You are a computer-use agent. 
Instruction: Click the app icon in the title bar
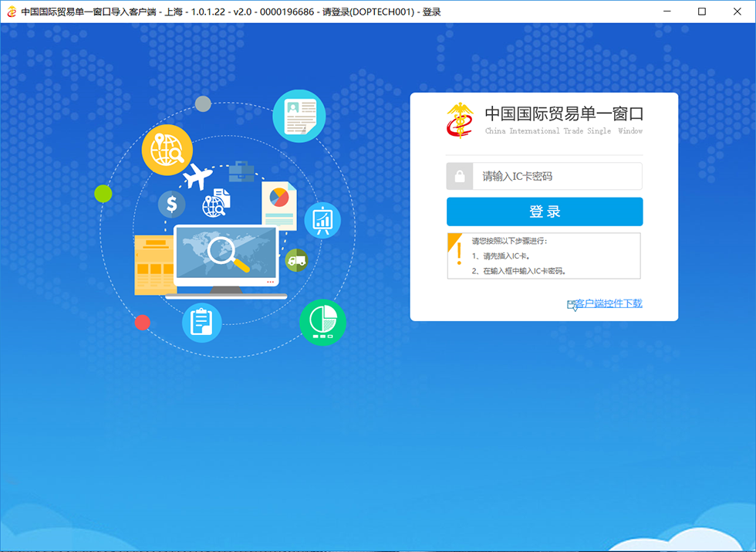(10, 11)
